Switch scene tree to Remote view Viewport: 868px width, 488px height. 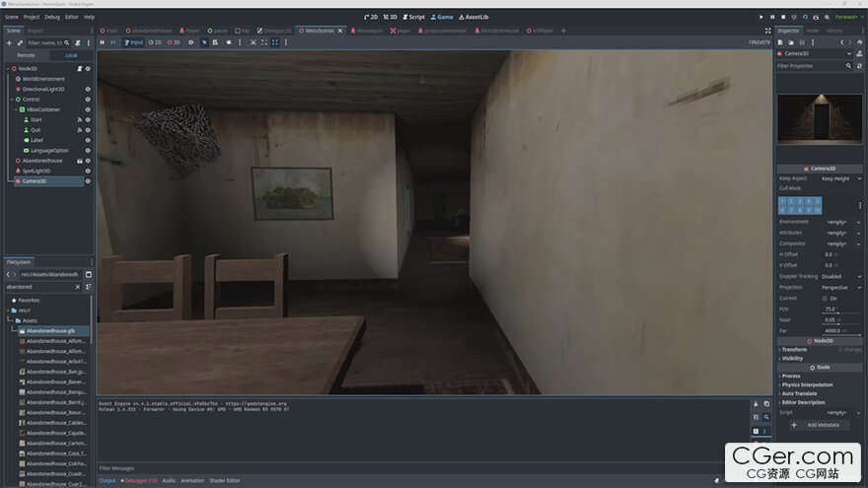26,55
